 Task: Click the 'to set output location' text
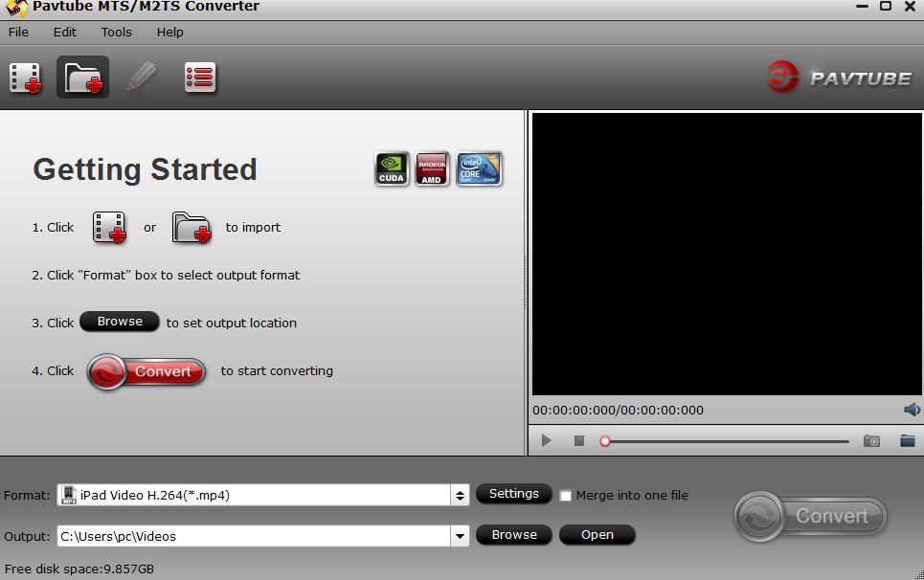(232, 323)
